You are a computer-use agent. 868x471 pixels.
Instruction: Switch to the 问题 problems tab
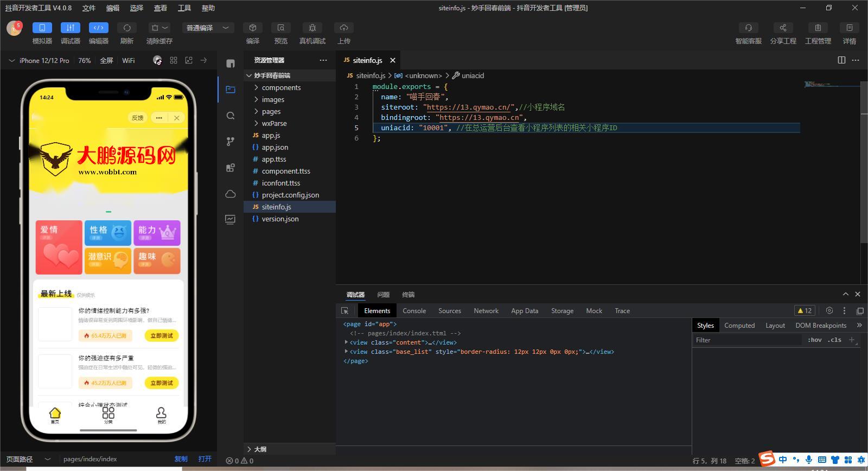tap(384, 295)
